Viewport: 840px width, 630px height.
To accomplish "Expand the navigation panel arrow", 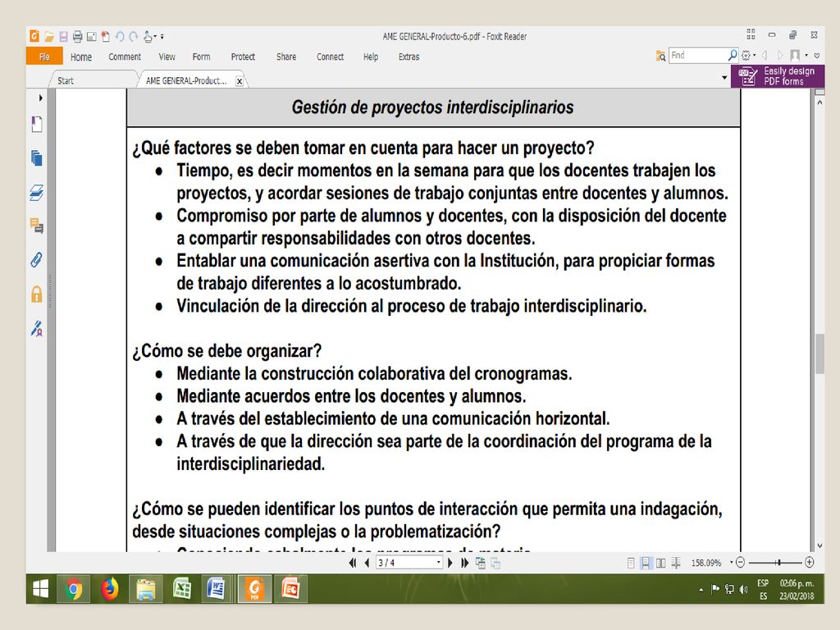I will [40, 98].
